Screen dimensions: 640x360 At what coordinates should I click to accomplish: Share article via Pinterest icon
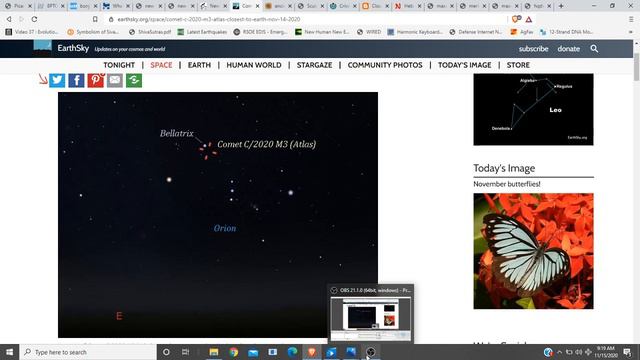96,80
